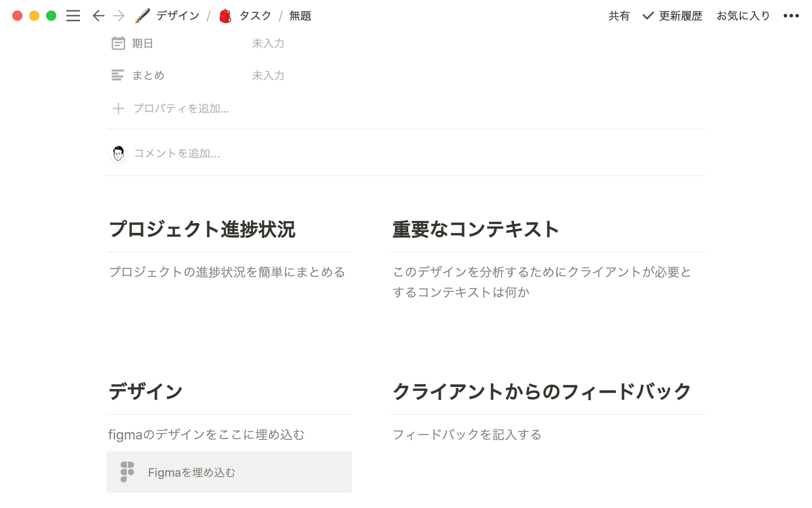
Task: Add page to favorites via お気に入り
Action: (x=743, y=16)
